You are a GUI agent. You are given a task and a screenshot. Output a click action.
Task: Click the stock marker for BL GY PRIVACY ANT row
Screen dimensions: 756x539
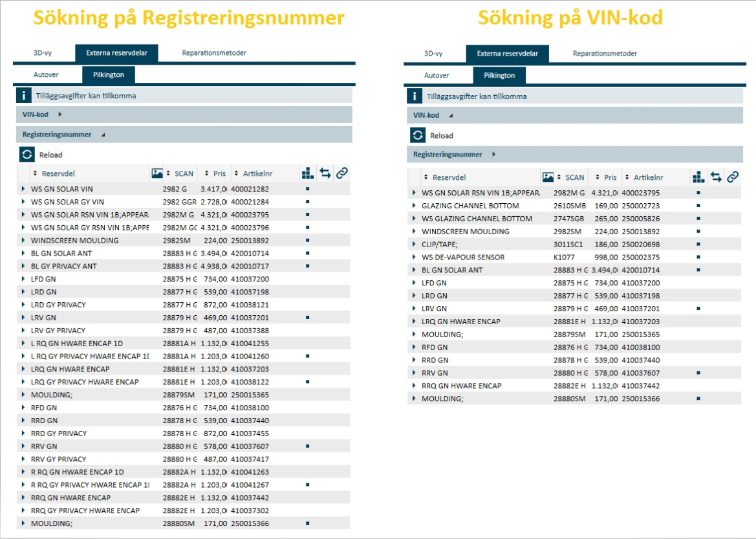pos(308,266)
